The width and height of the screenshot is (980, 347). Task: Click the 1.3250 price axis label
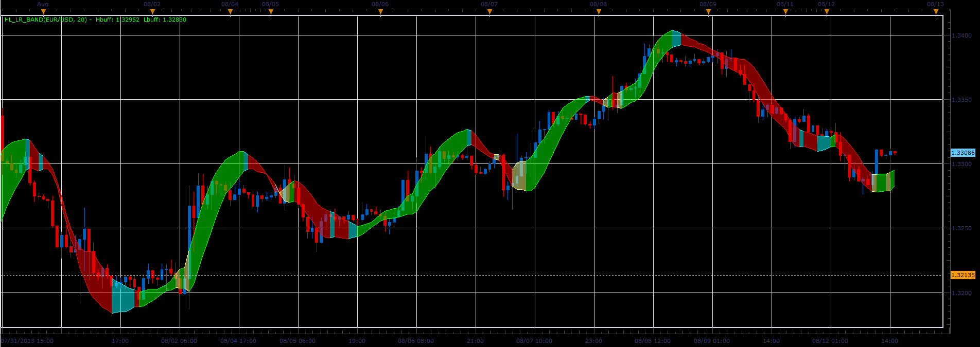pos(961,228)
